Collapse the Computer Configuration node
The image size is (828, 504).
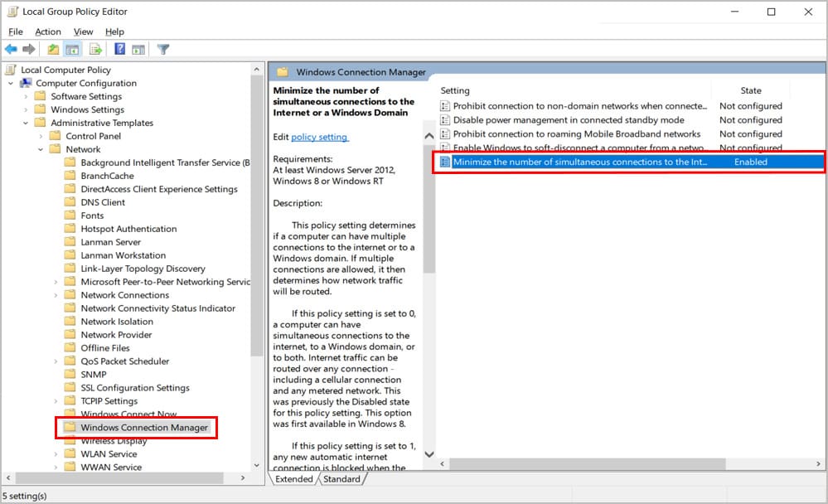[x=11, y=84]
